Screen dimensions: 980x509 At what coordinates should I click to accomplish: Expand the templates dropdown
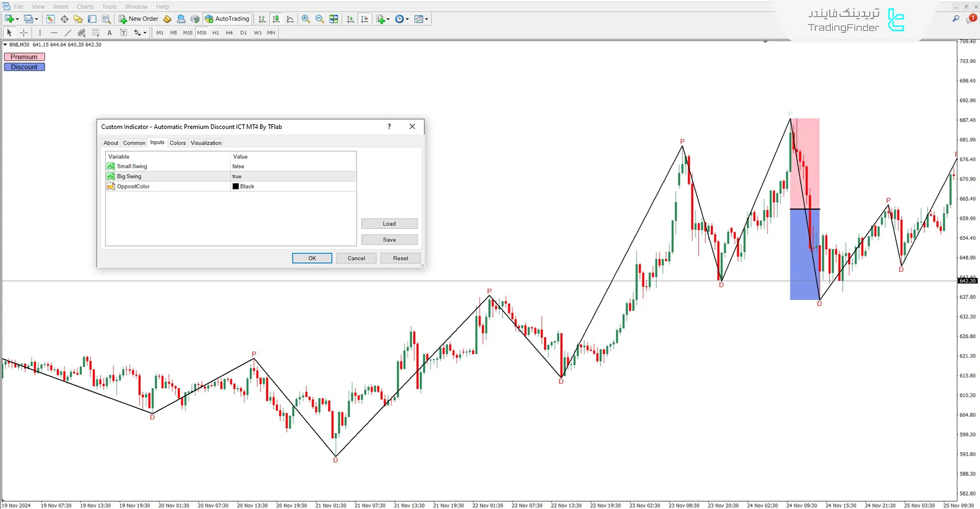(426, 19)
